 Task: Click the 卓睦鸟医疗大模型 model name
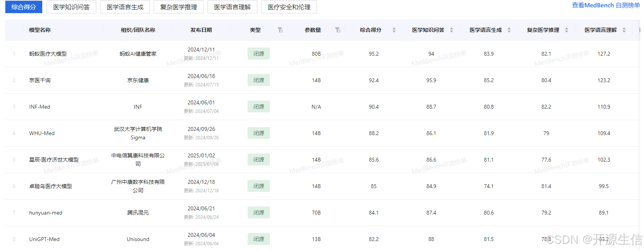[51, 186]
